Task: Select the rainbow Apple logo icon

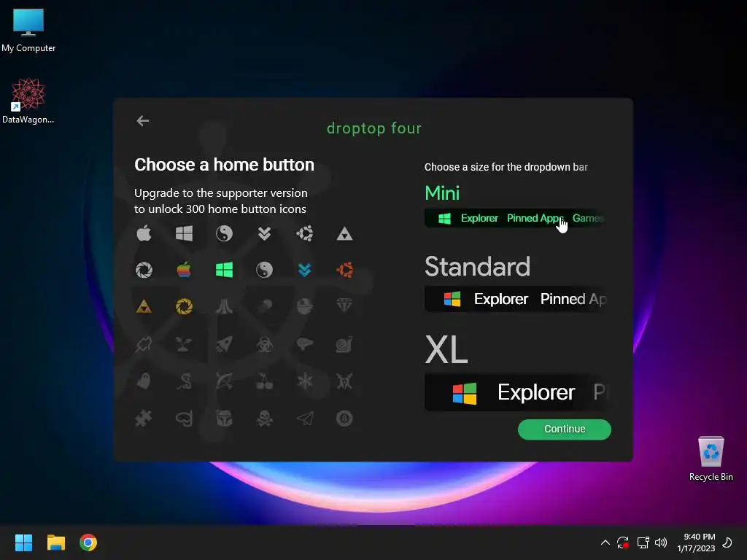Action: 184,270
